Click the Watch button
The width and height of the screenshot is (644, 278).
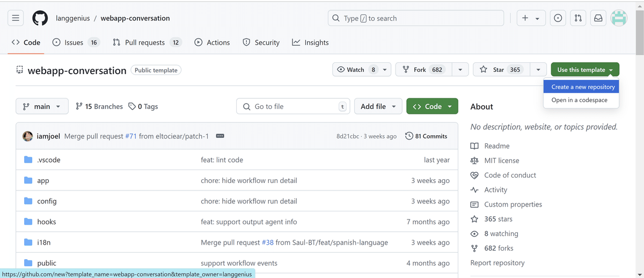pos(362,70)
